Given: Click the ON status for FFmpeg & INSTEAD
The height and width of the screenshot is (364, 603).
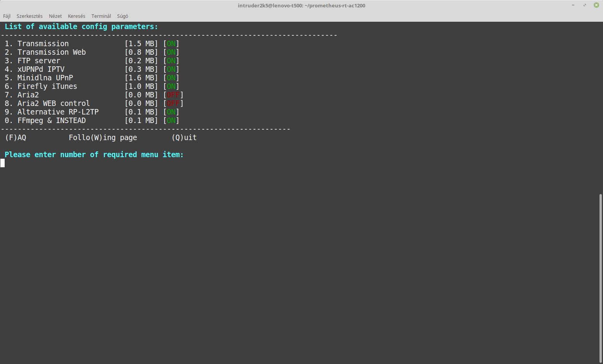Looking at the screenshot, I should coord(171,120).
